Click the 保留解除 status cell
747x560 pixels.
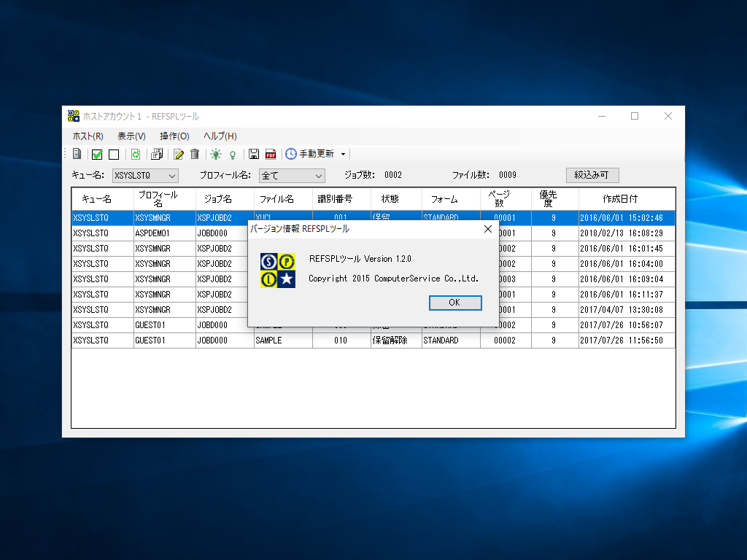click(x=396, y=341)
